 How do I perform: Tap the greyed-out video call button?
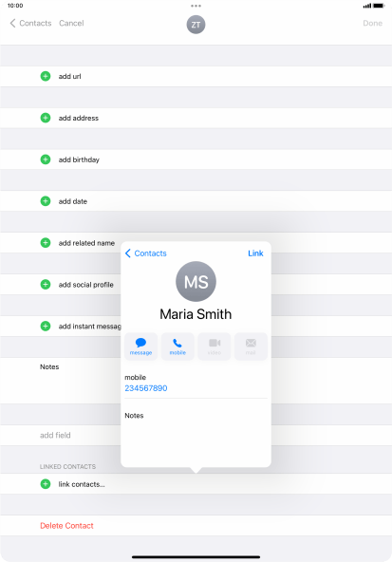coord(215,347)
